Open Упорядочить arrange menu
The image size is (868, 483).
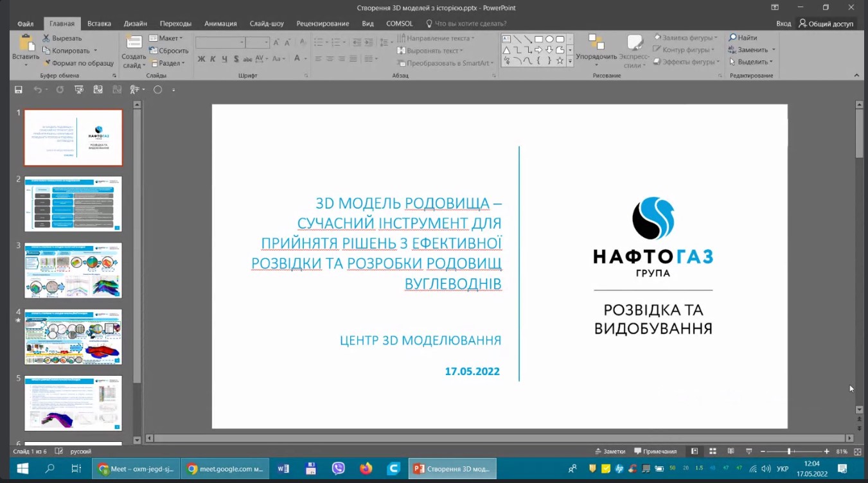point(596,51)
